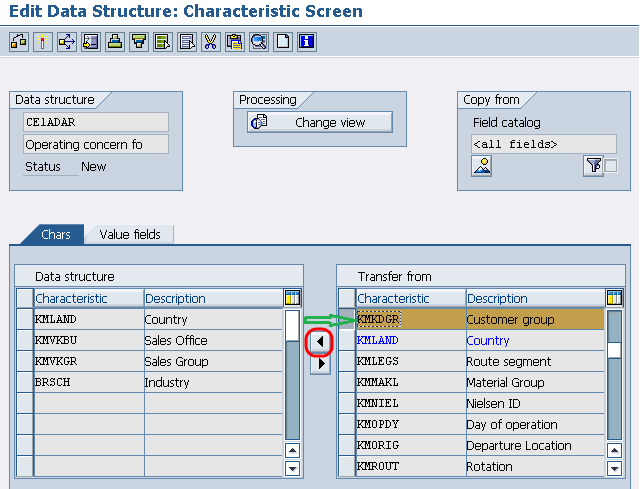This screenshot has width=644, height=489.
Task: Select the row selector for KMLAND in Data structure
Action: (25, 319)
